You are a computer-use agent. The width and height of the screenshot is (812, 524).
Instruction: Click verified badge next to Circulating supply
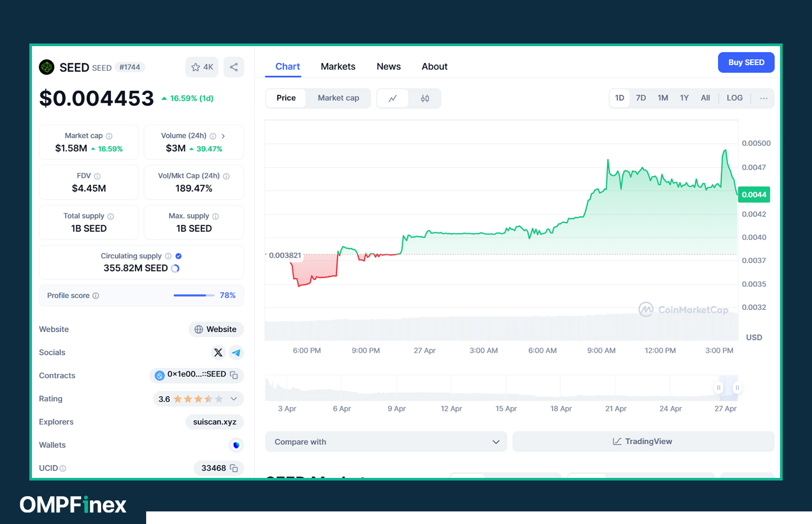[x=179, y=256]
